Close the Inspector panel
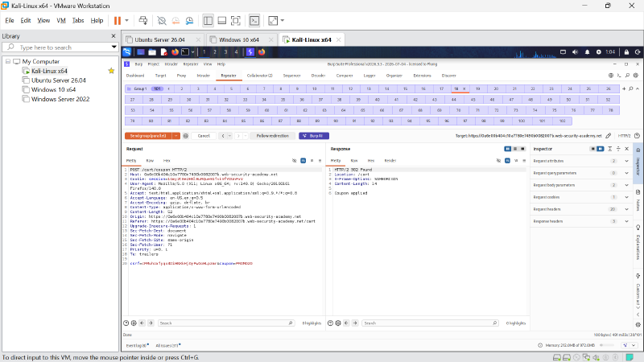 point(627,149)
